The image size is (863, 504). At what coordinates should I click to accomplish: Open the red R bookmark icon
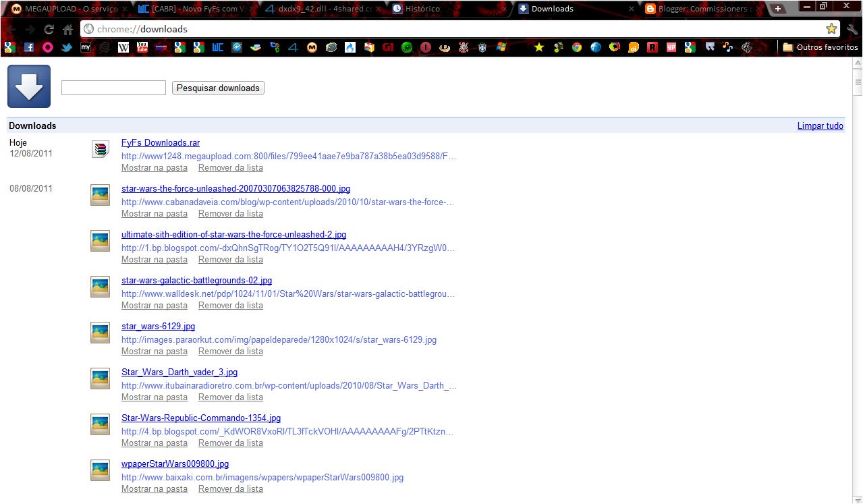pyautogui.click(x=652, y=47)
